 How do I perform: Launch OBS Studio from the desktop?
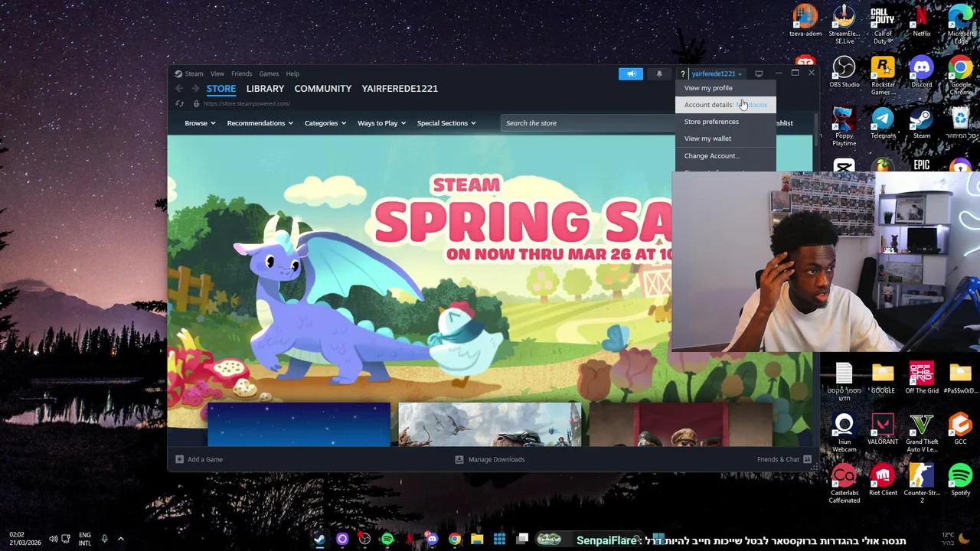pos(844,73)
